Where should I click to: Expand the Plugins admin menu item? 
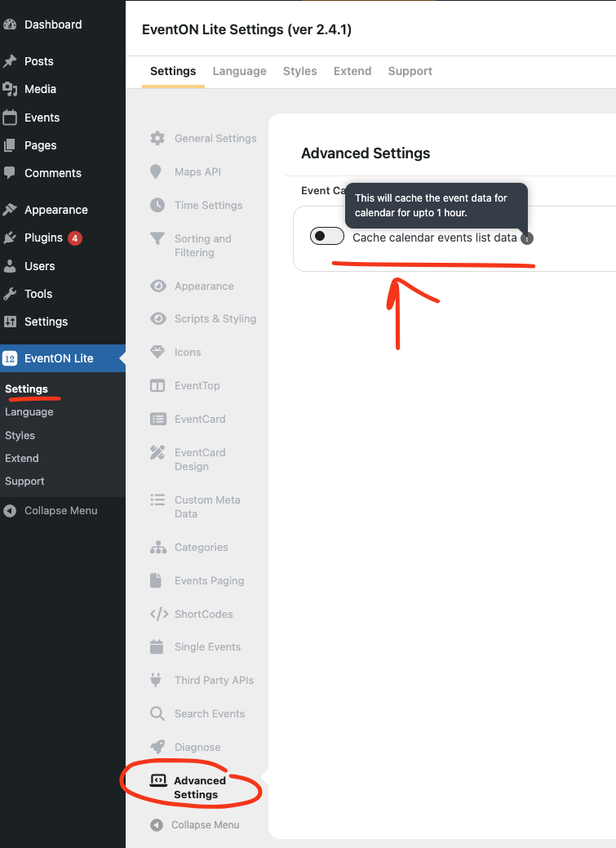(x=43, y=238)
